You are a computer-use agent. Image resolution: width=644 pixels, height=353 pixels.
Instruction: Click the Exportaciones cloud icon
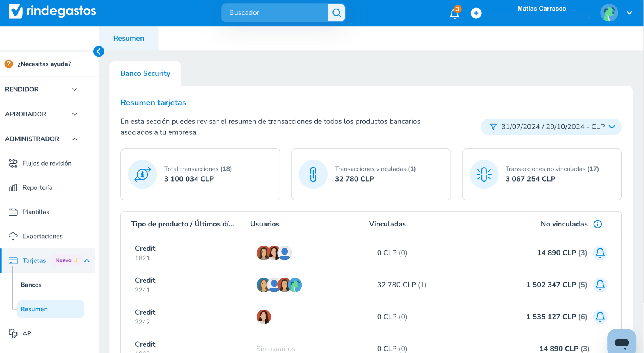[13, 236]
